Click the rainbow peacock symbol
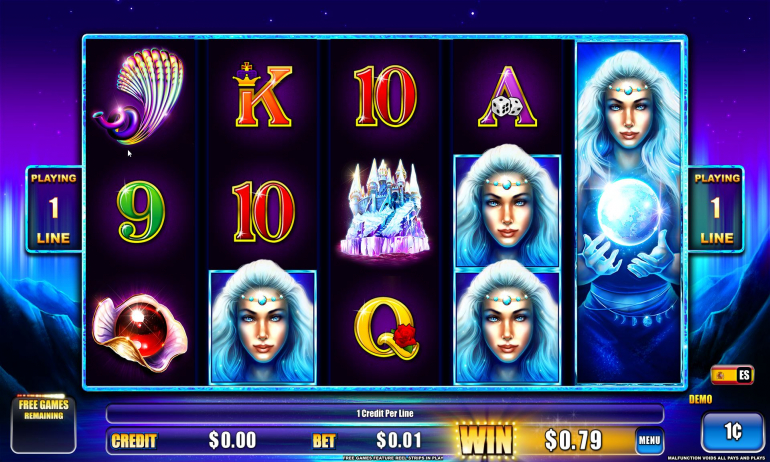This screenshot has height=462, width=770. [139, 96]
